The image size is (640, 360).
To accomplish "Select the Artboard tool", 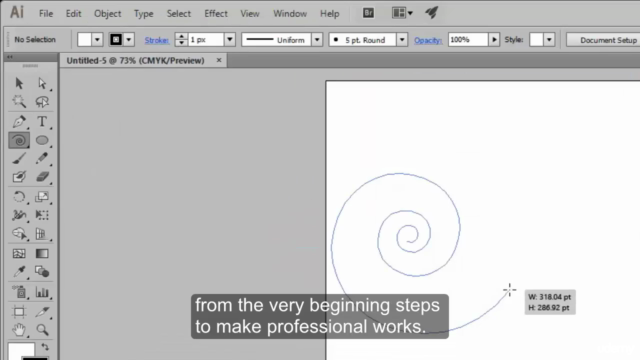I will [19, 312].
